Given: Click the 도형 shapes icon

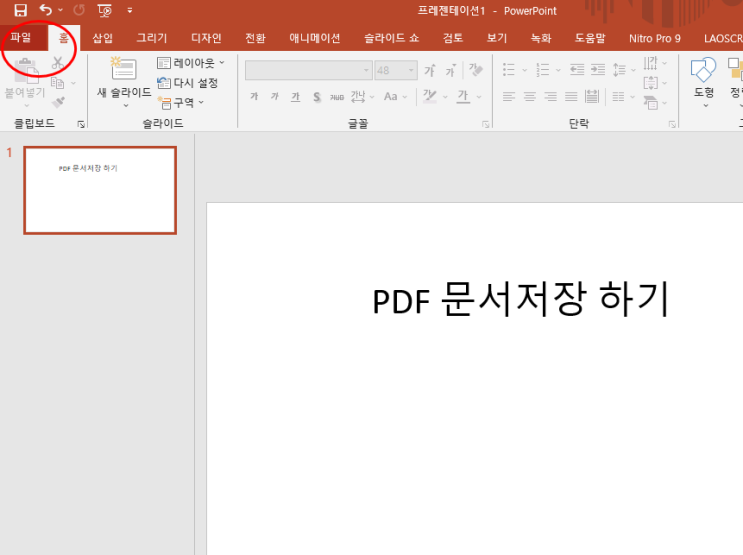Looking at the screenshot, I should point(704,70).
